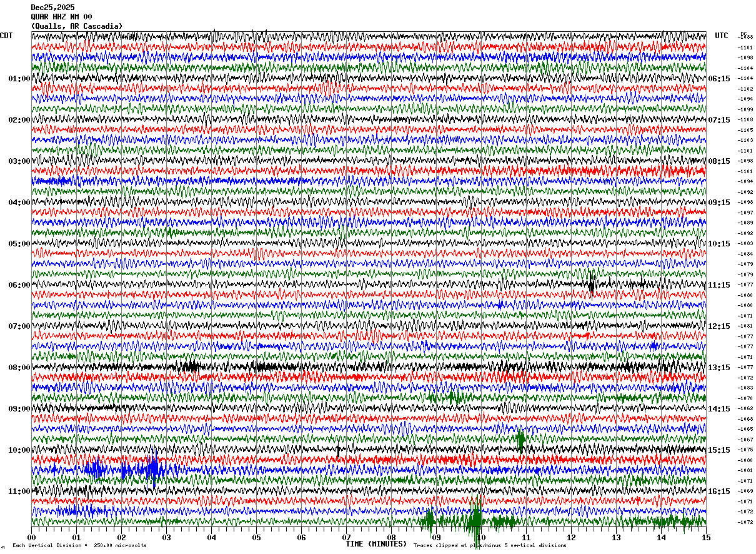Click the Traces clipped at plus/minus 5 divisions note
The width and height of the screenshot is (756, 554).
490,545
